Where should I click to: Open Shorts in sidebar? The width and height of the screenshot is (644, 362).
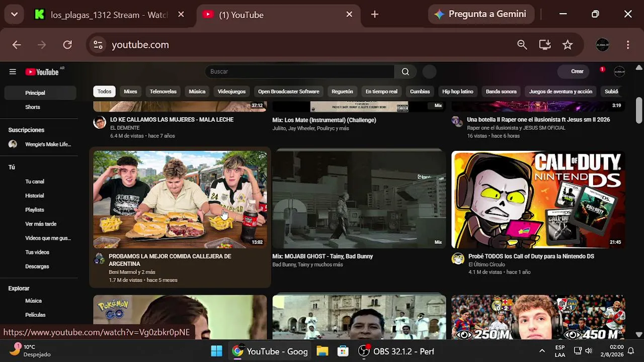pos(40,107)
